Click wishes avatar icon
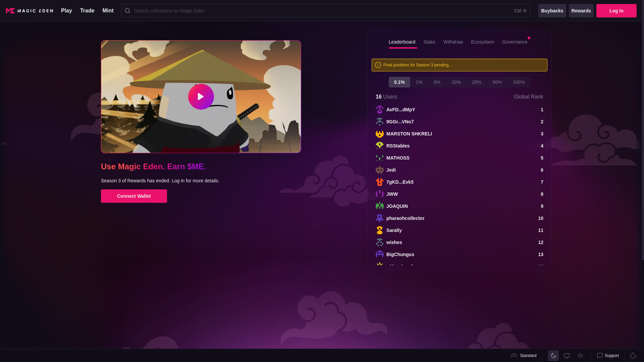This screenshot has width=644, height=362. coord(380,242)
